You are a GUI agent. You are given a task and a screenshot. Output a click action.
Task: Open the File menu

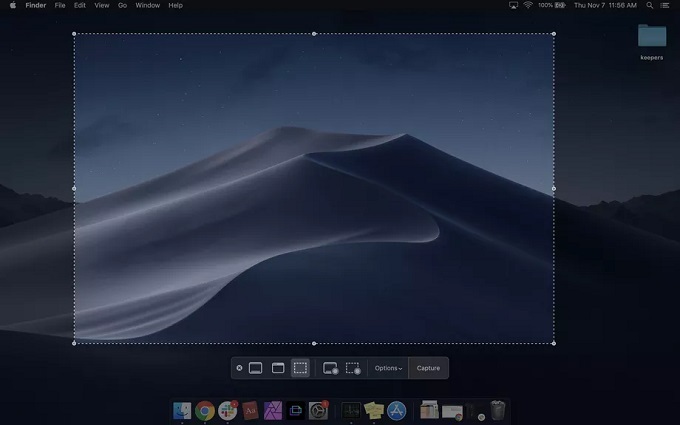(60, 5)
